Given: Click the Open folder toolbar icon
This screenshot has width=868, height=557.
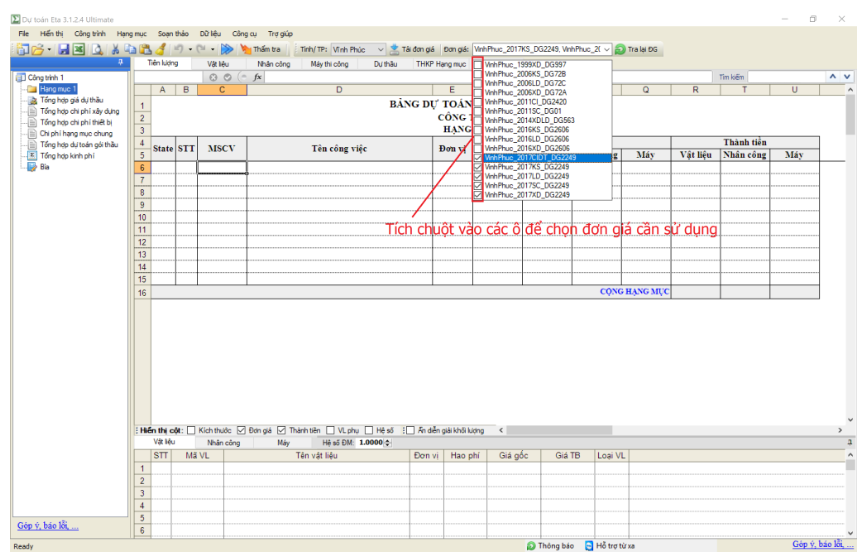Looking at the screenshot, I should (x=37, y=49).
